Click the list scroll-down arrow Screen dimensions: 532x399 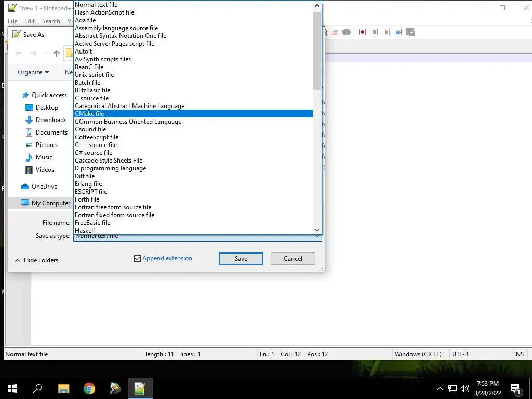click(317, 230)
